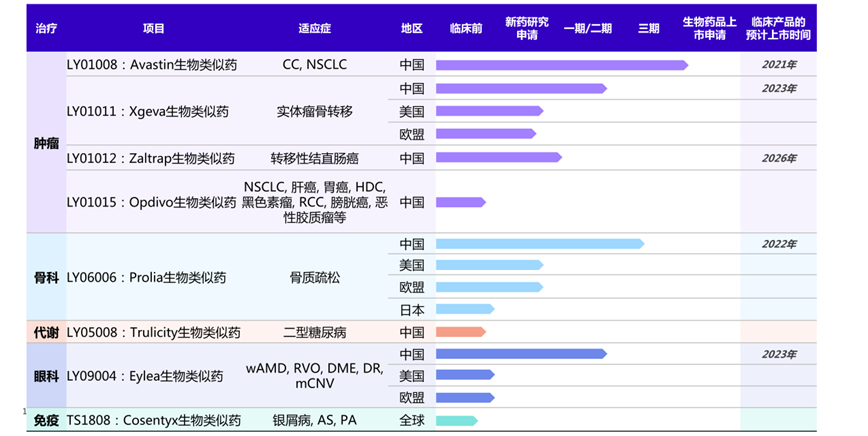
Task: Click the 地区 column header
Action: 412,28
